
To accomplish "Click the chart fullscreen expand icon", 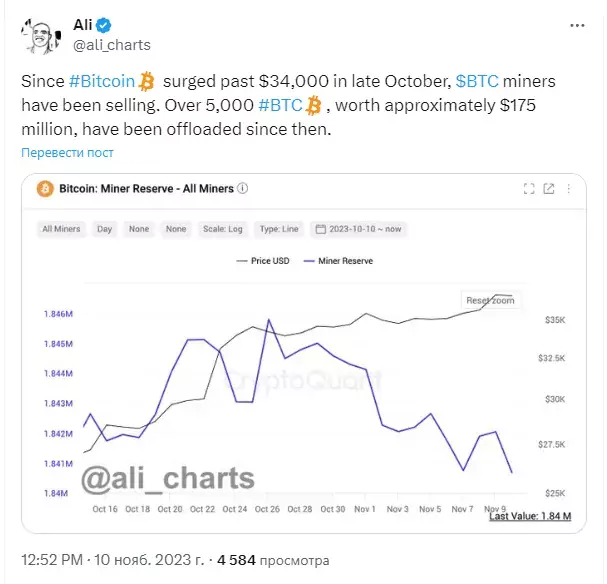I will click(x=529, y=188).
